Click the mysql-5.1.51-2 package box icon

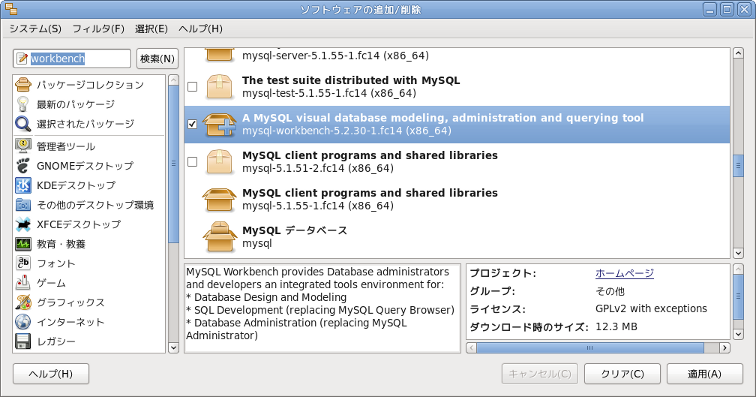click(219, 162)
